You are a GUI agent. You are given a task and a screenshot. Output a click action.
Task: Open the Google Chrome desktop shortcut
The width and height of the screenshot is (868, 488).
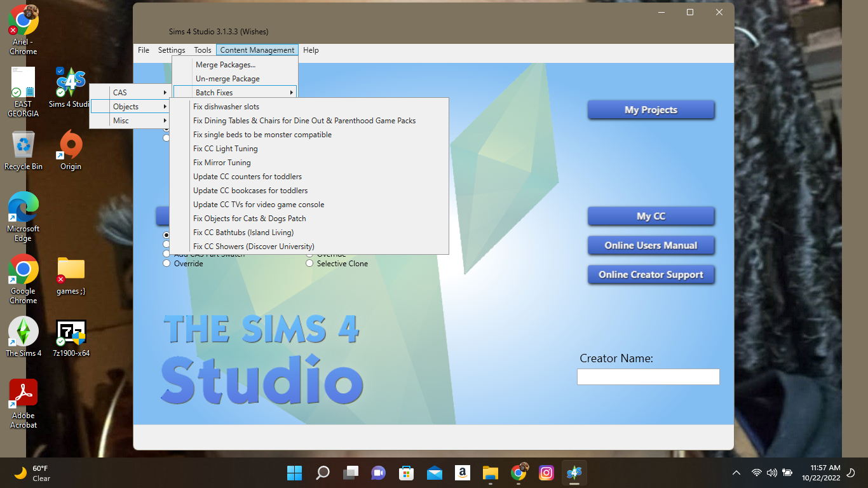click(24, 279)
